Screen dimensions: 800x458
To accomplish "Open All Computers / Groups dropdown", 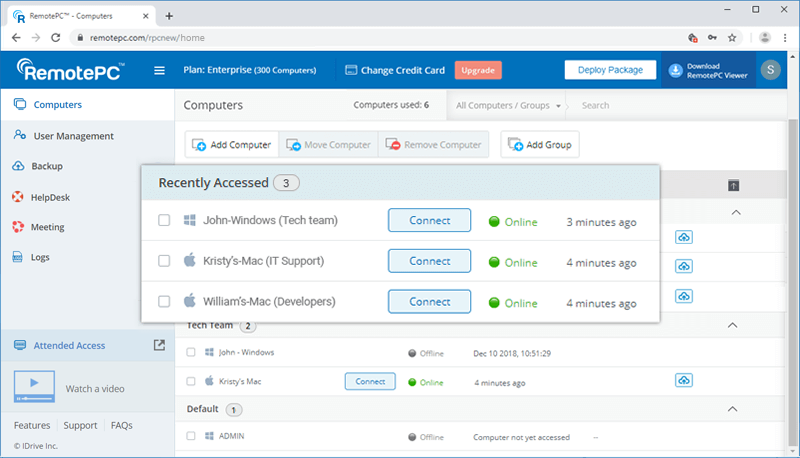I will tap(508, 106).
